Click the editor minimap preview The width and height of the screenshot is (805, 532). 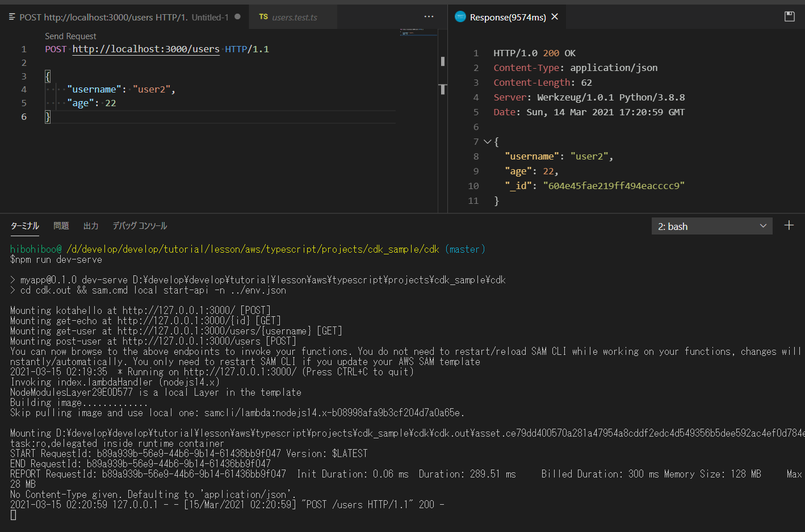[418, 32]
